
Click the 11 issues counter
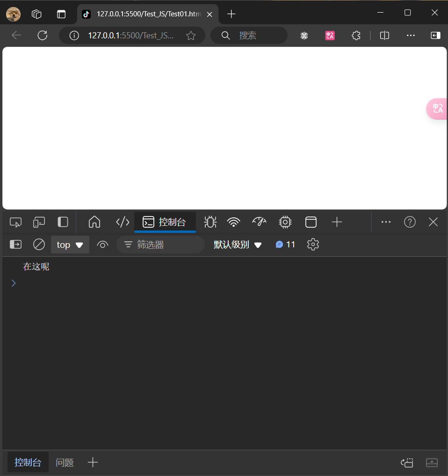click(x=285, y=245)
